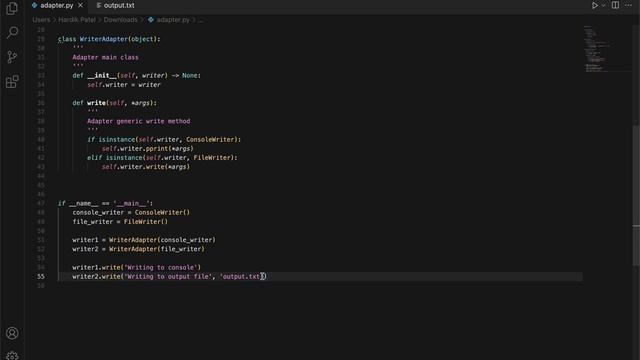Click the 'if isinstance' ConsoleWriter line

(164, 140)
